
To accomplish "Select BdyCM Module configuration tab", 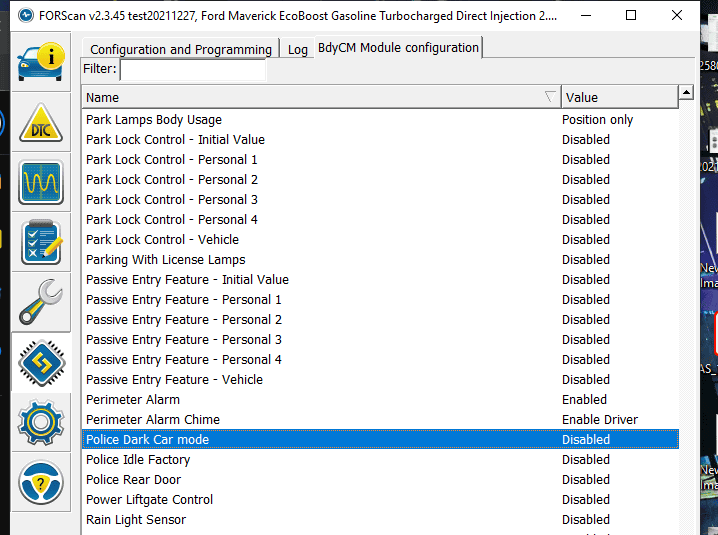I will (398, 48).
